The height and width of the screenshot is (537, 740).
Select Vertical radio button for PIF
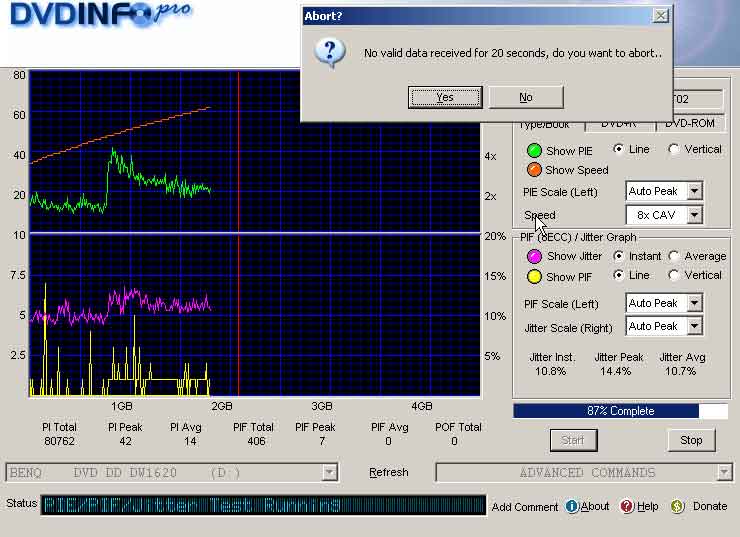[x=674, y=276]
